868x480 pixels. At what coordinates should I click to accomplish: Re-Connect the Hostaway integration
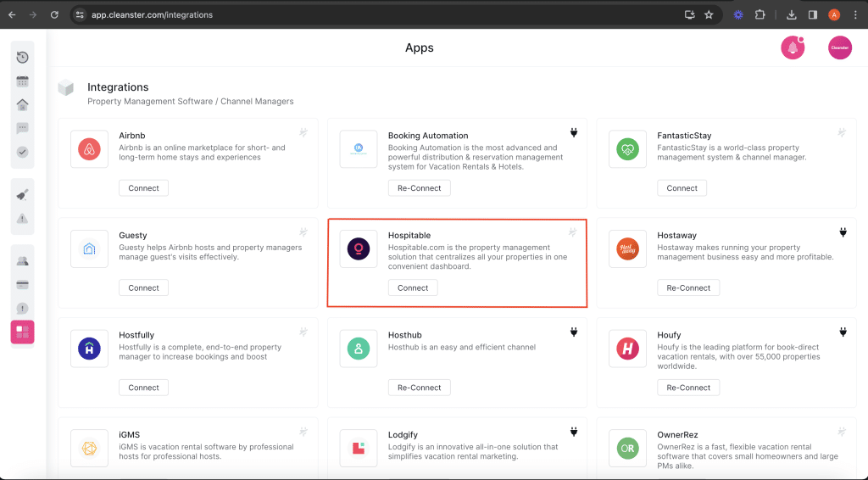[688, 287]
